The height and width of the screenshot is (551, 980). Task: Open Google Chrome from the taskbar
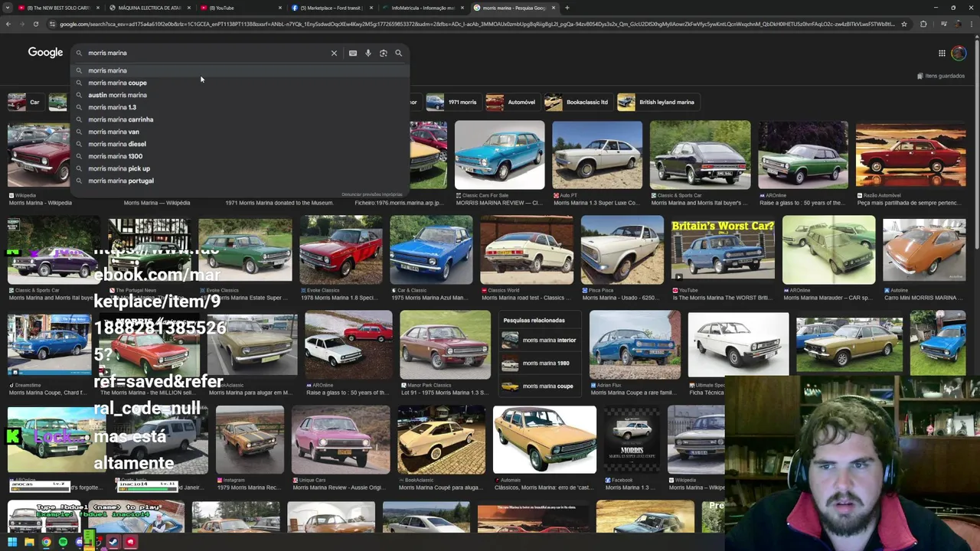(46, 542)
